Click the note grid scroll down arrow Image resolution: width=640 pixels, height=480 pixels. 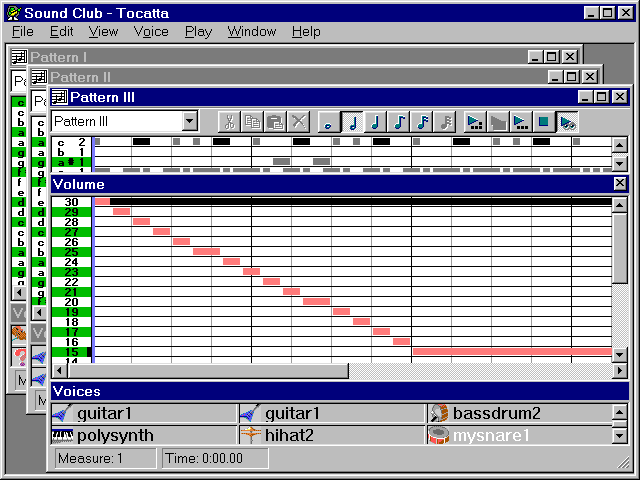click(620, 163)
